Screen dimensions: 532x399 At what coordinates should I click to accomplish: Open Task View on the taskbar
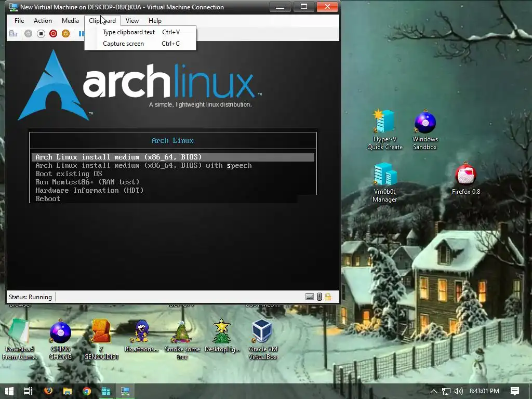(28, 391)
